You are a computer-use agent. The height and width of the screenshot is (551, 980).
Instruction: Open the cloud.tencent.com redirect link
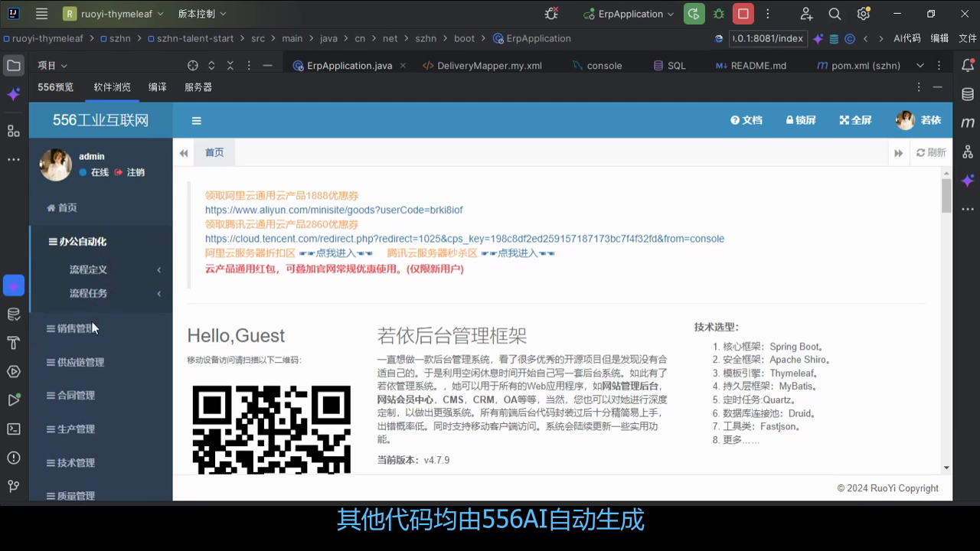tap(465, 239)
